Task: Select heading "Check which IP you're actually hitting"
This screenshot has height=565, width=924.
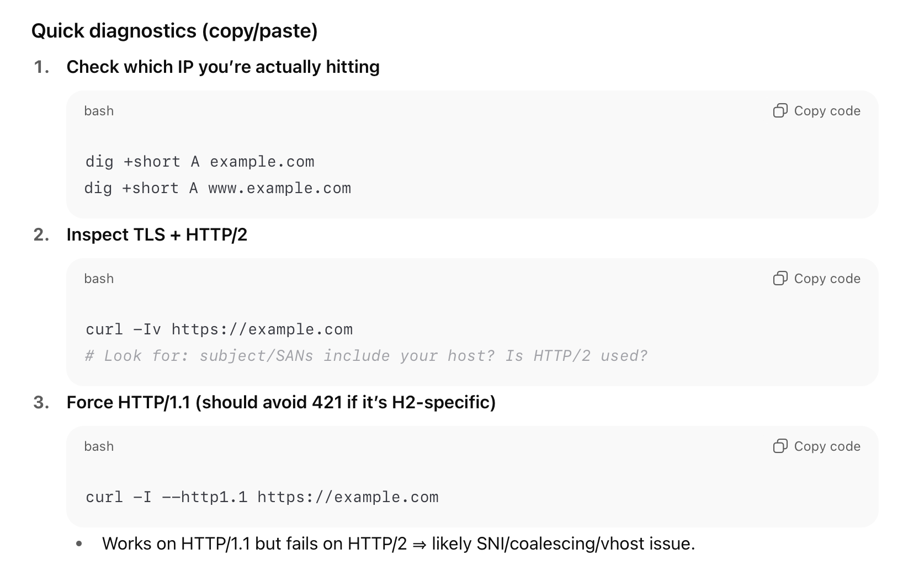Action: [x=223, y=67]
